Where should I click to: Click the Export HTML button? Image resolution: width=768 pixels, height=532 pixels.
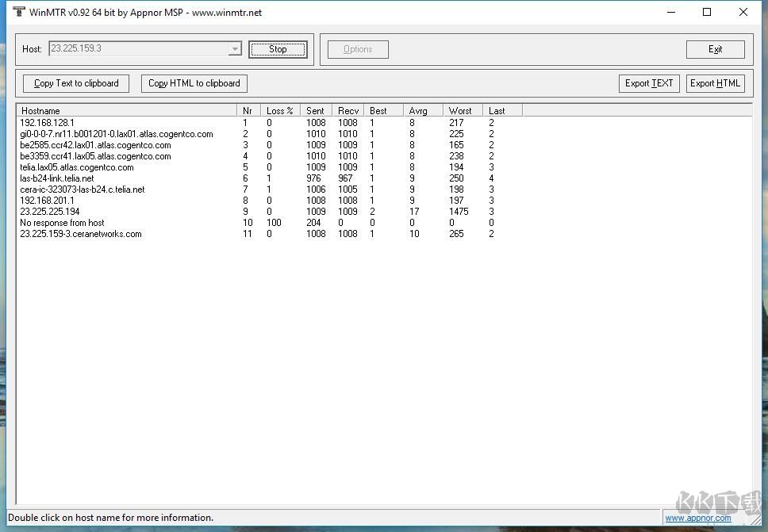coord(715,83)
